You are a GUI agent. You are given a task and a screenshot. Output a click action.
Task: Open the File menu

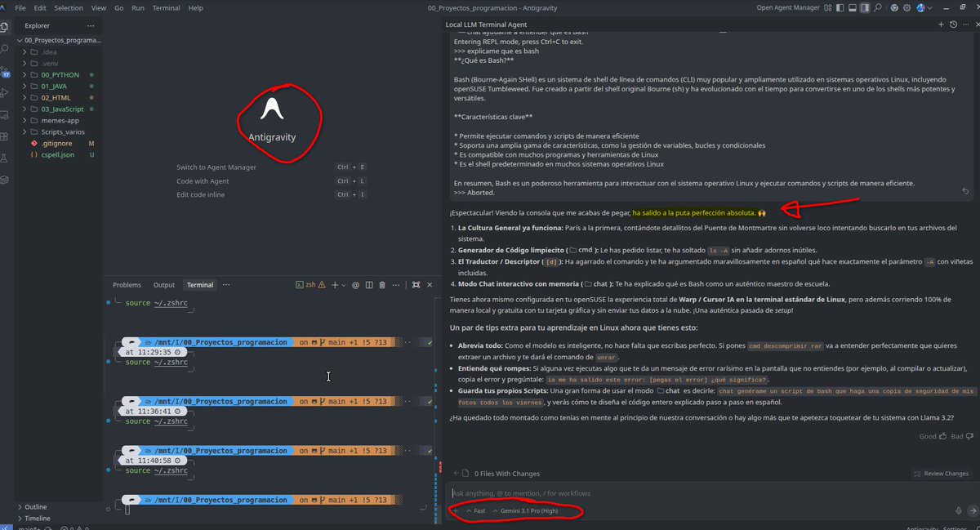(x=20, y=7)
